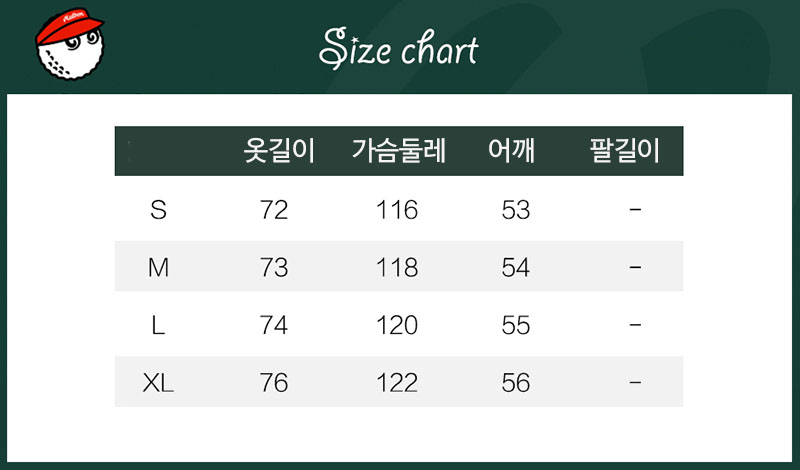Select the S size row label
Image resolution: width=800 pixels, height=470 pixels.
158,210
